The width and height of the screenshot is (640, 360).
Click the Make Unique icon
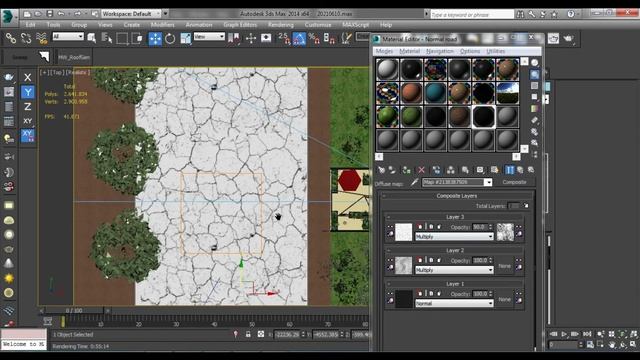(451, 169)
